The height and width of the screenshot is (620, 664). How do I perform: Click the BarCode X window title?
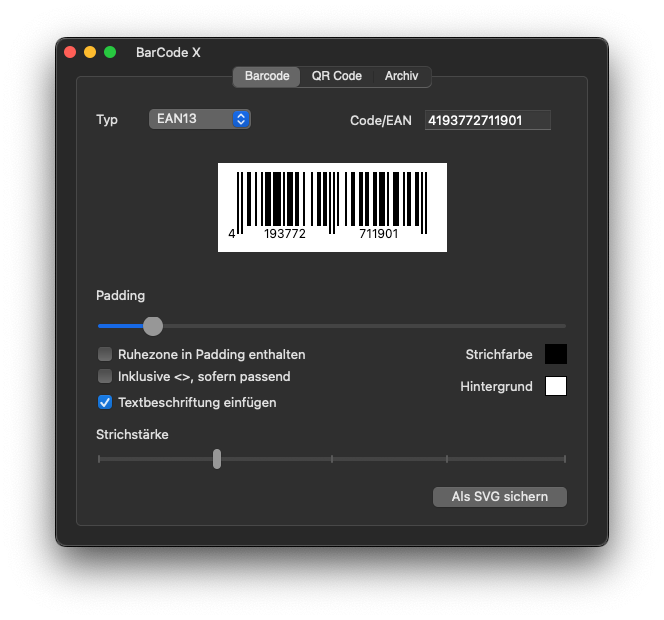coord(168,53)
